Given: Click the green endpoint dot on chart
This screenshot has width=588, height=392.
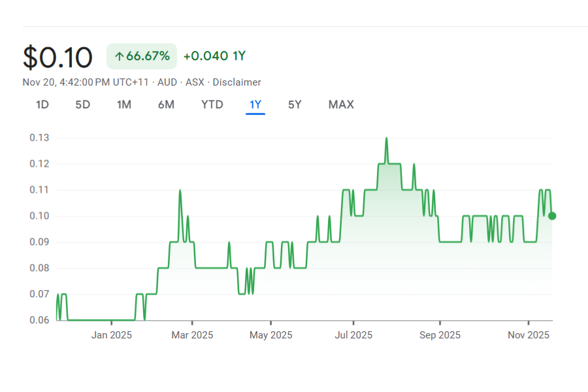Looking at the screenshot, I should point(552,216).
